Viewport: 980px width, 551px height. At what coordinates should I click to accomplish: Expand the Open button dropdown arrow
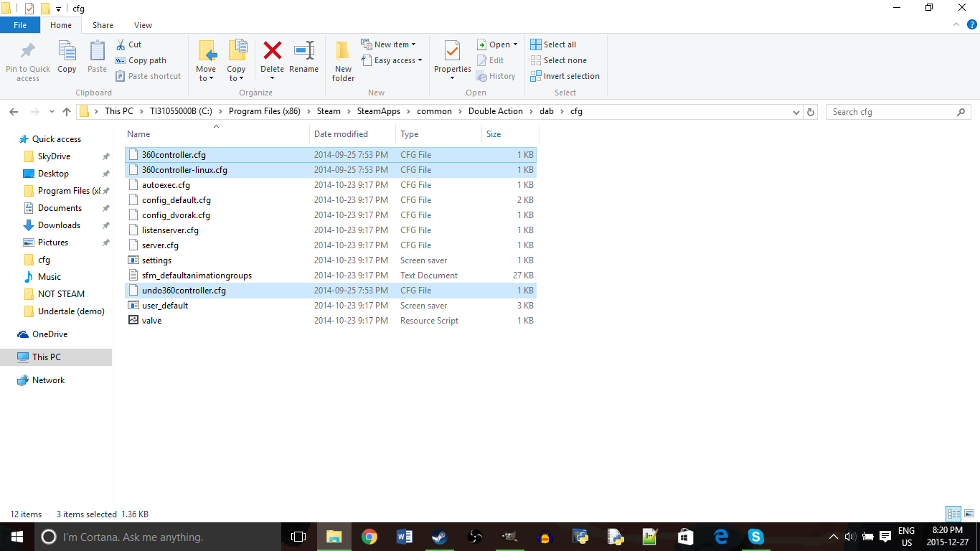[515, 44]
